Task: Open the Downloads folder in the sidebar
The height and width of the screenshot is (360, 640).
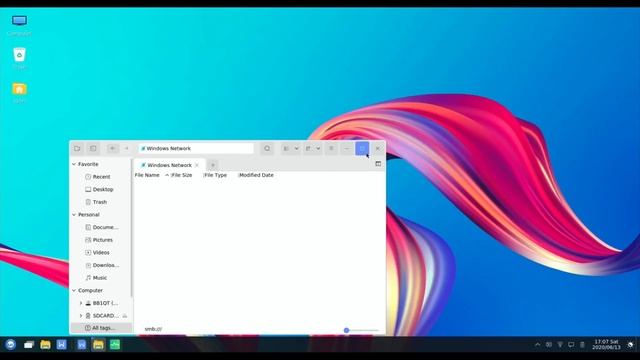Action: [101, 265]
